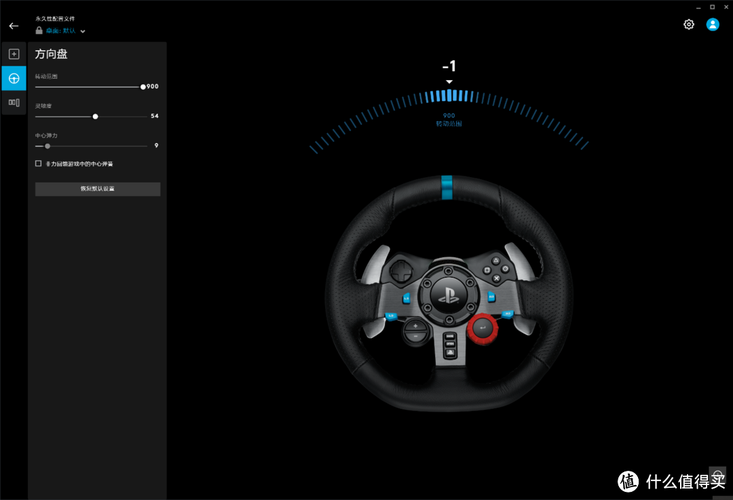The height and width of the screenshot is (500, 733).
Task: Click the 方向盘 panel heading
Action: (x=51, y=54)
